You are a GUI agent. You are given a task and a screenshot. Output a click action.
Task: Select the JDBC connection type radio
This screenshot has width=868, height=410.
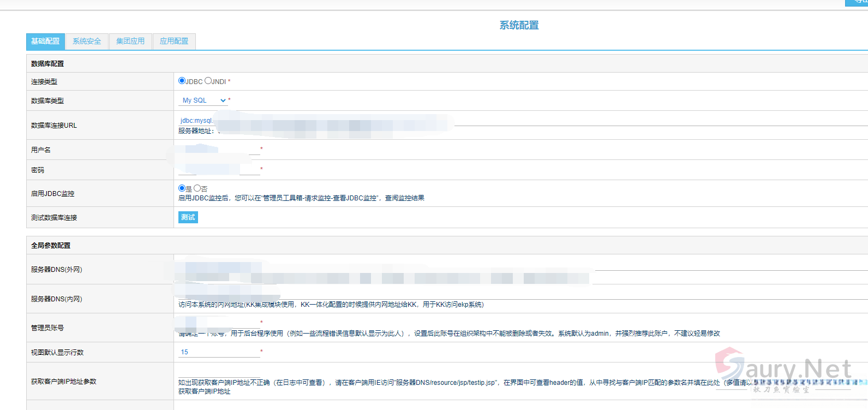(x=182, y=81)
